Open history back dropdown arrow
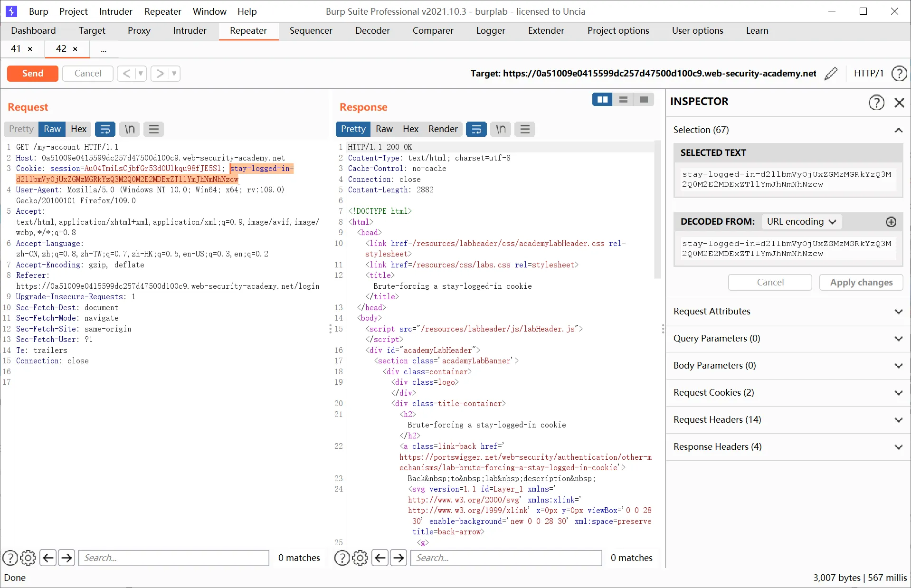 (x=141, y=74)
